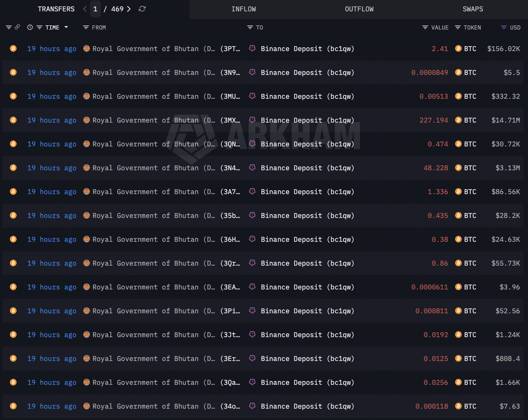The height and width of the screenshot is (420, 528).
Task: Click the (3Jt… address label
Action: click(230, 335)
